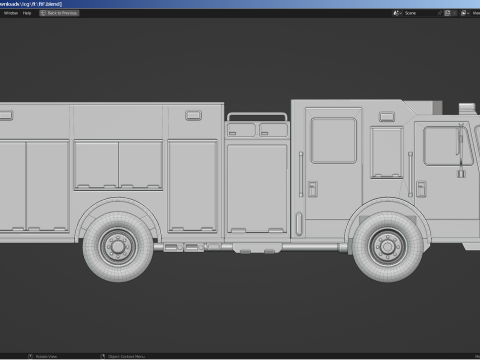480x360 pixels.
Task: Click the Rotate View status bar hint
Action: coord(43,356)
